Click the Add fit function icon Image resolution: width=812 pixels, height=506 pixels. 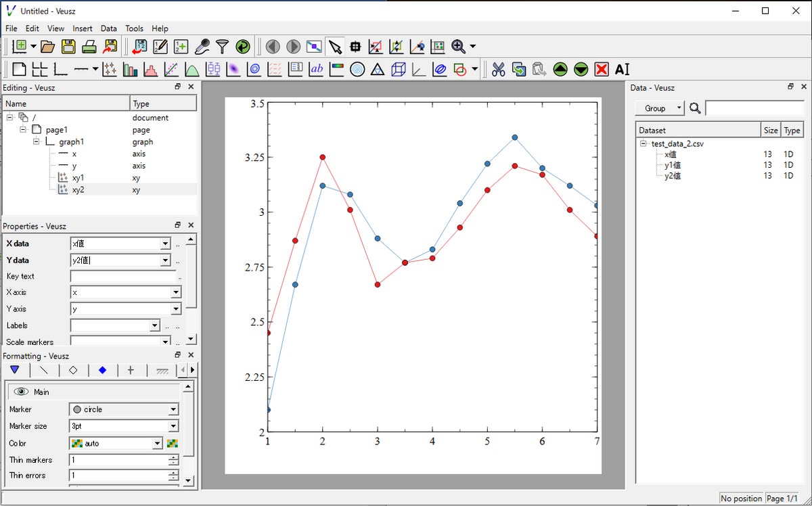pyautogui.click(x=172, y=69)
